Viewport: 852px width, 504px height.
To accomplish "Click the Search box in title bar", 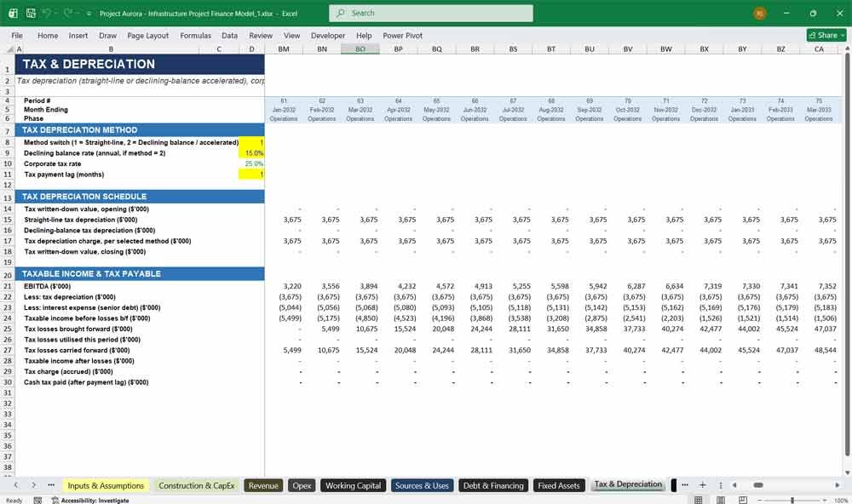I will tap(431, 13).
